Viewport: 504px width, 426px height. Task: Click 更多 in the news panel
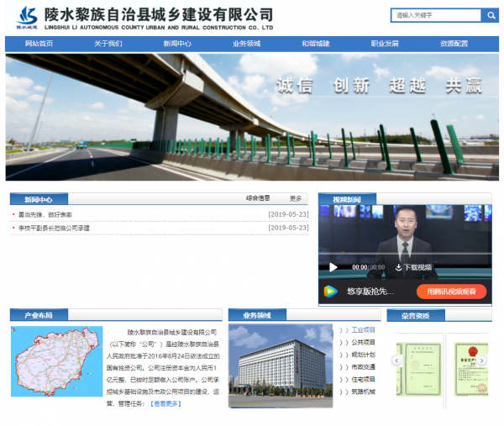tap(296, 199)
